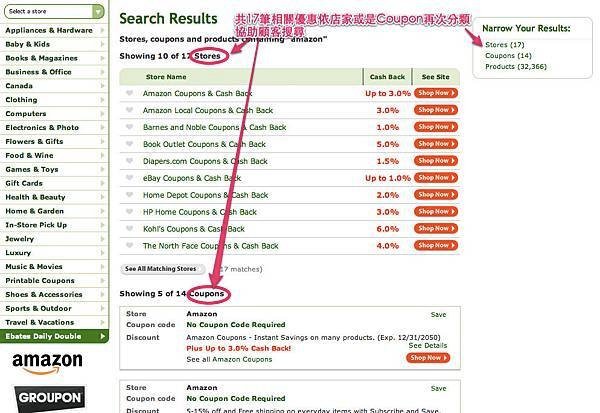Expand Electronics & Photo category arrow

tap(102, 127)
